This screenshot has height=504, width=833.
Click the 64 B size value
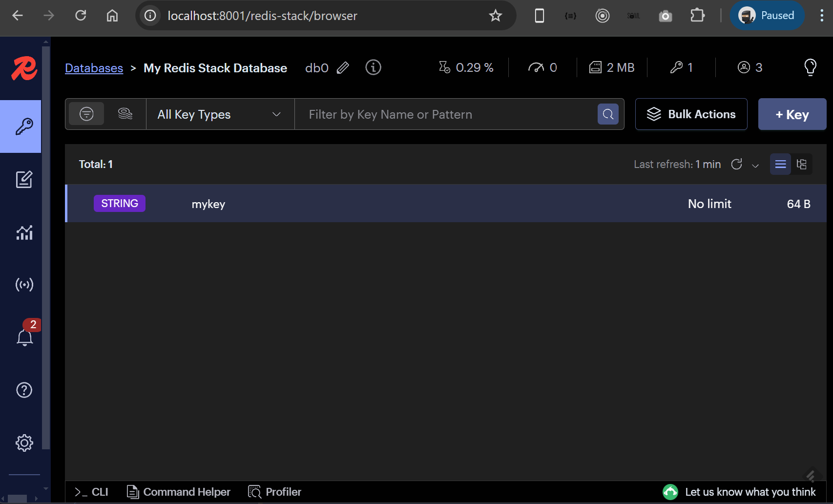pyautogui.click(x=798, y=204)
